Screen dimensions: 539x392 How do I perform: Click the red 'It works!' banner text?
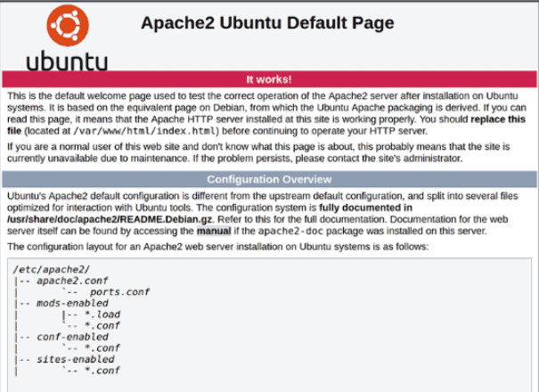[x=269, y=79]
